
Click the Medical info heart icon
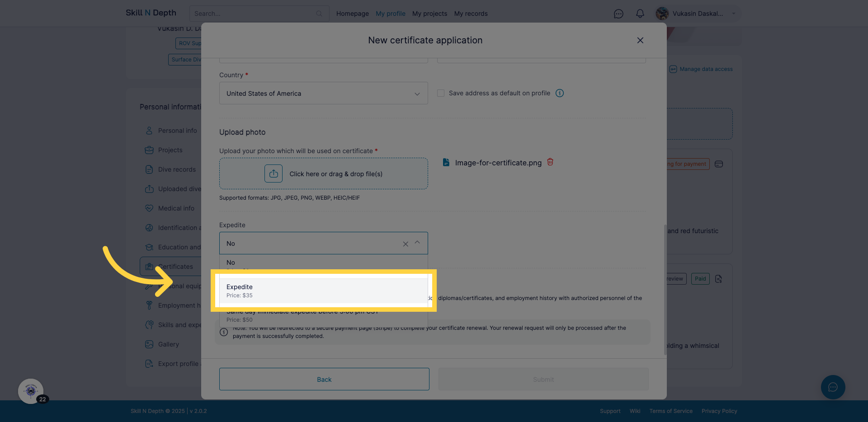click(149, 208)
